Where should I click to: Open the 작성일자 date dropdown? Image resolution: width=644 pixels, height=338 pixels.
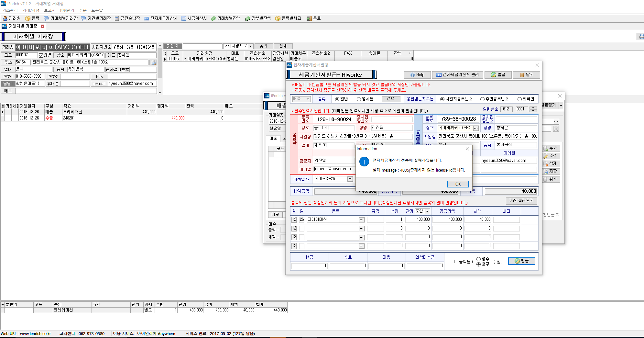[350, 179]
